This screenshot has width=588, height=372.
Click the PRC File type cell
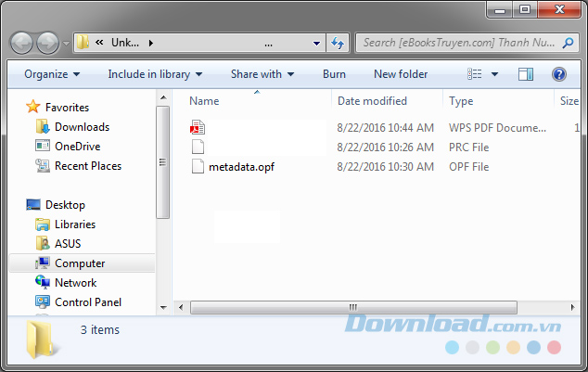[468, 147]
